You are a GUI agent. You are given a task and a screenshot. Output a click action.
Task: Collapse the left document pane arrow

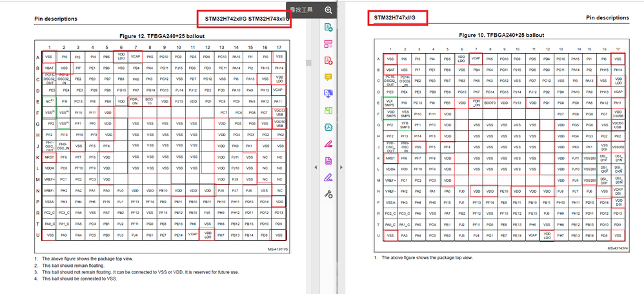[316, 167]
